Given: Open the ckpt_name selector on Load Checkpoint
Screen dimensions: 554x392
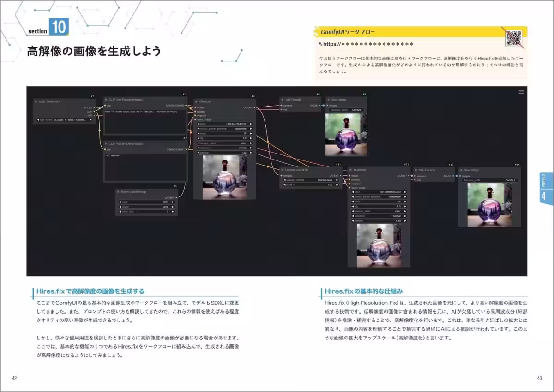Looking at the screenshot, I should (64, 120).
